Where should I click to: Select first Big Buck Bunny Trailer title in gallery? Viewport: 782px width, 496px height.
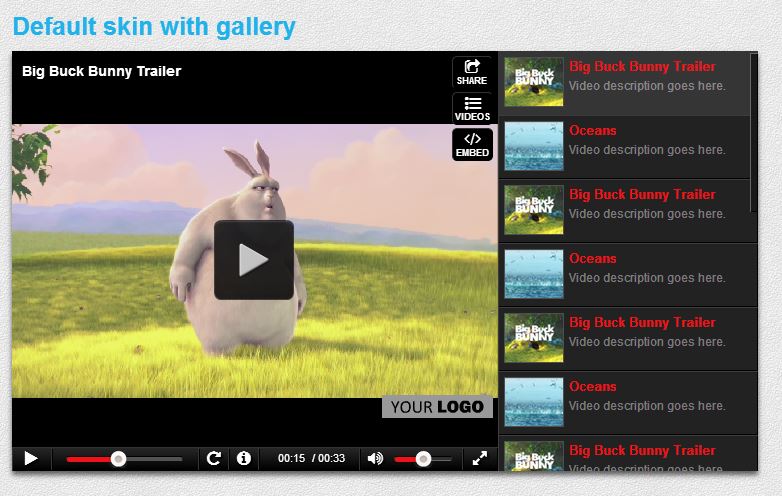point(642,66)
